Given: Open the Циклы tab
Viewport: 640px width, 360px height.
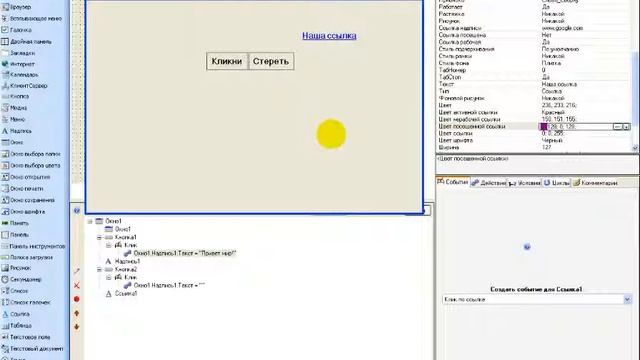Looking at the screenshot, I should click(556, 183).
